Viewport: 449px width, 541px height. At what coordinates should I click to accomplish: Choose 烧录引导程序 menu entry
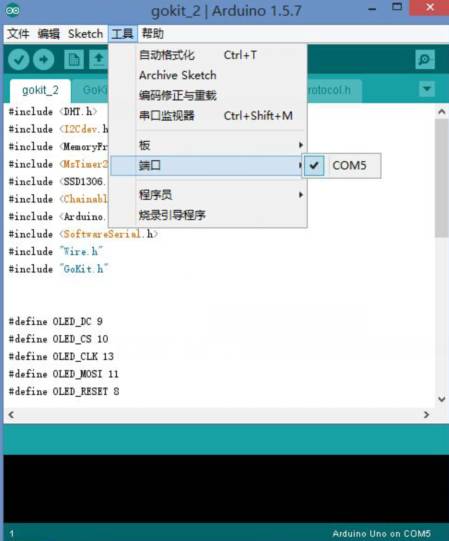pos(208,215)
